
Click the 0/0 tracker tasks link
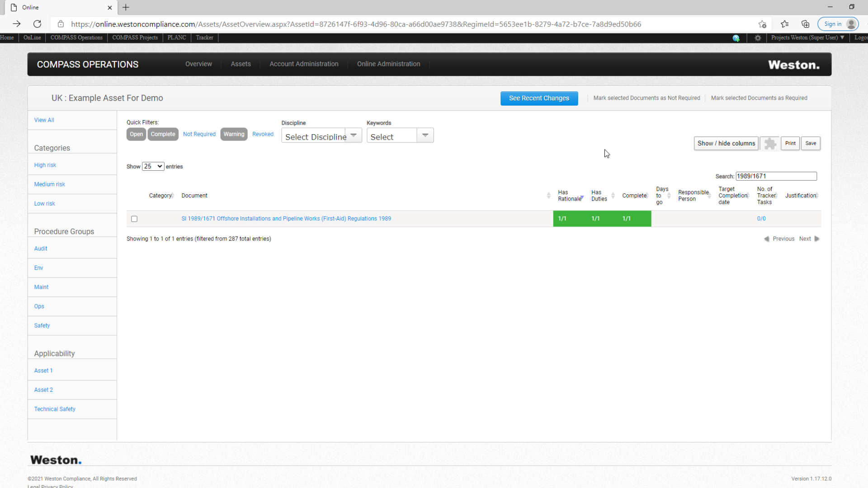[761, 219]
